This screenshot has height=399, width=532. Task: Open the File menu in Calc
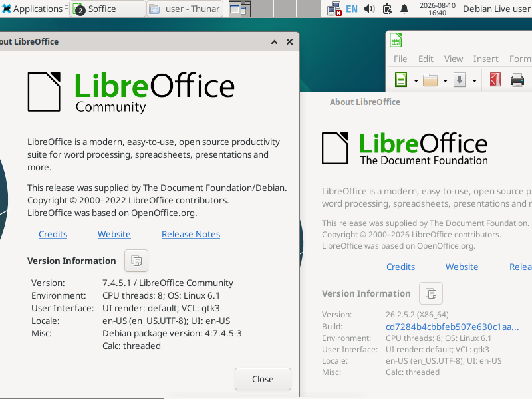tap(400, 59)
